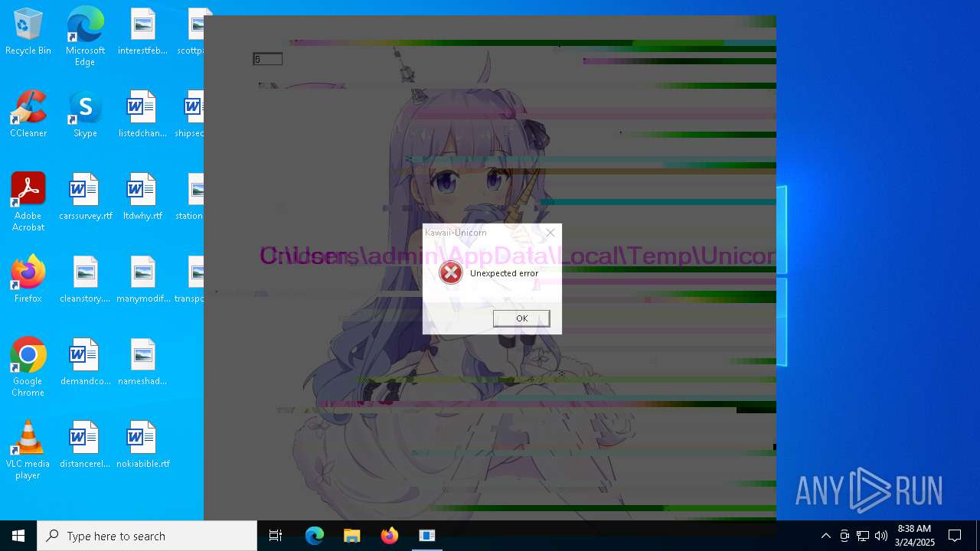Select cleanstory image file on desktop
Screen dimensions: 980x551
click(x=85, y=280)
